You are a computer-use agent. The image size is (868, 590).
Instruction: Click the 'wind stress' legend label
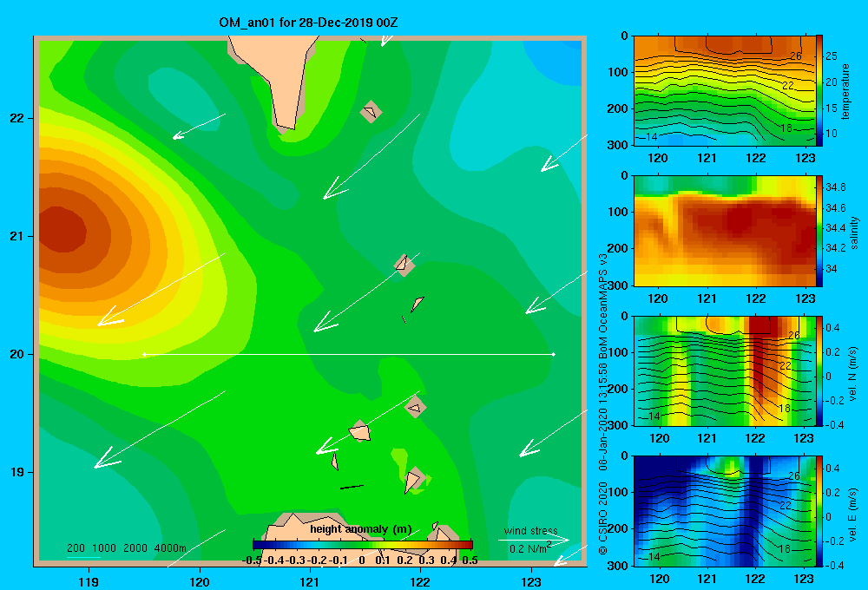(x=531, y=530)
